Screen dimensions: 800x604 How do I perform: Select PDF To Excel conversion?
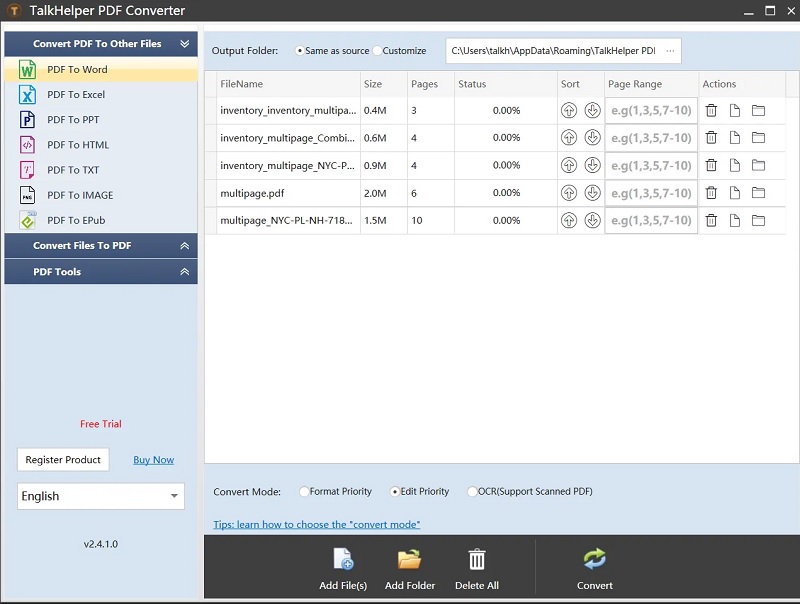tap(101, 94)
